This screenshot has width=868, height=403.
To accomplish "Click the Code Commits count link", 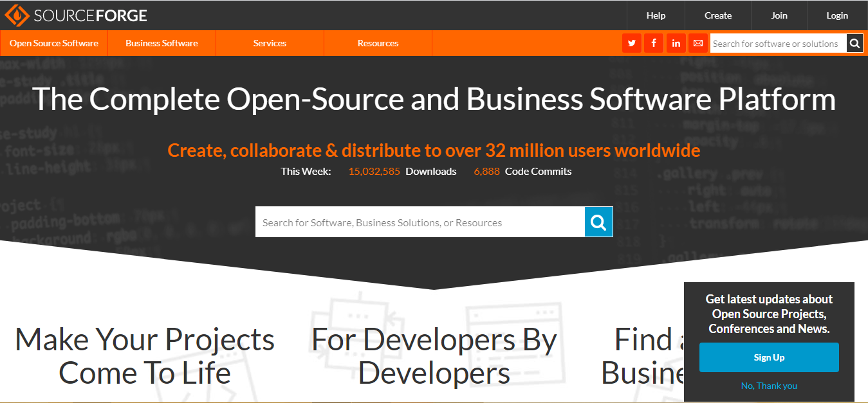I will 486,171.
